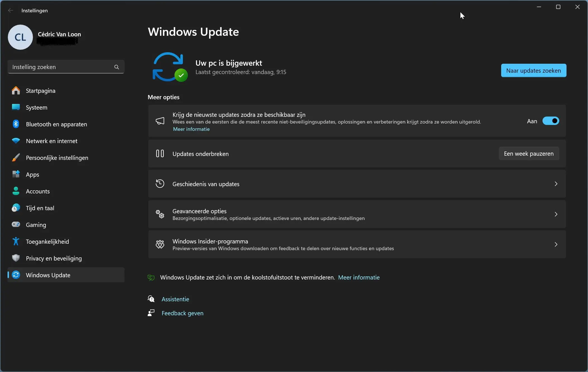Open Gaming settings via controller icon

(16, 224)
